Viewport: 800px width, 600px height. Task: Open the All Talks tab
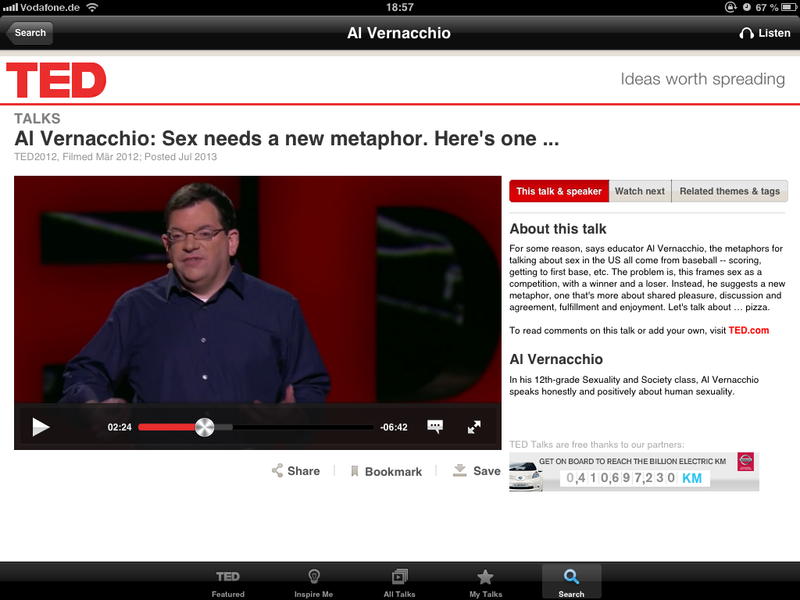[400, 582]
